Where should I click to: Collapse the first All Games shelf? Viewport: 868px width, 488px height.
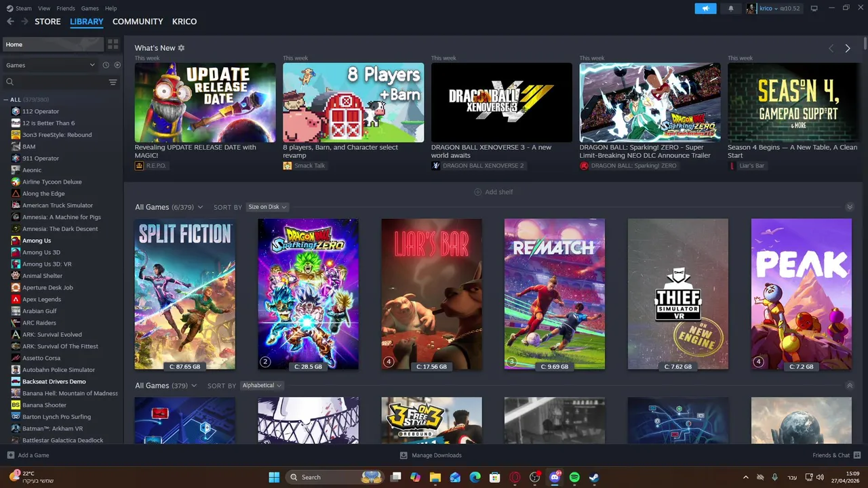tap(850, 207)
